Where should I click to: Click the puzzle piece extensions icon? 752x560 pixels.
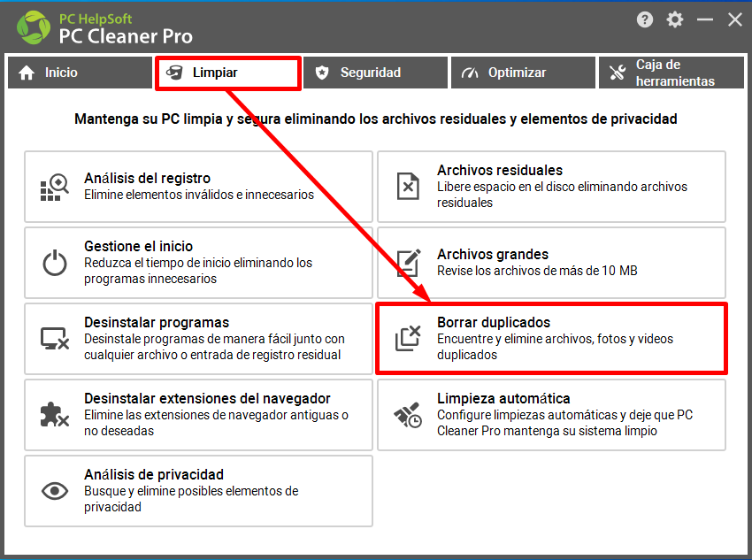(x=54, y=415)
